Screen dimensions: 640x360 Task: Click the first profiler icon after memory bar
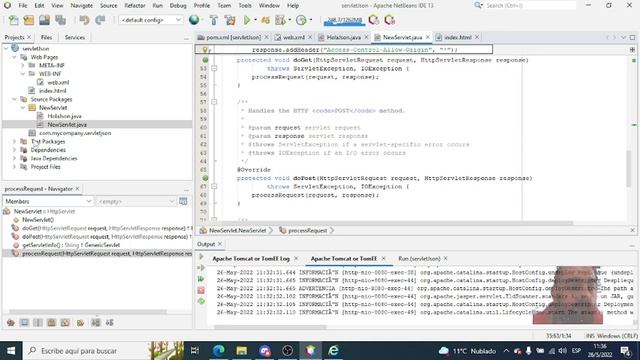tap(373, 20)
